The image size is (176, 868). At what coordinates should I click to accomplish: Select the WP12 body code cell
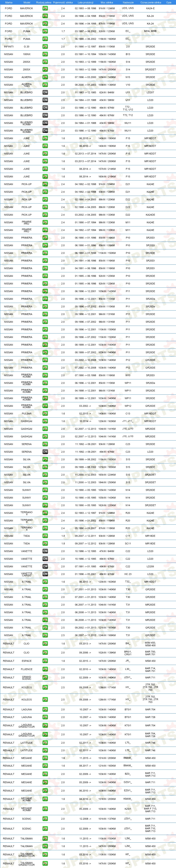[128, 406]
